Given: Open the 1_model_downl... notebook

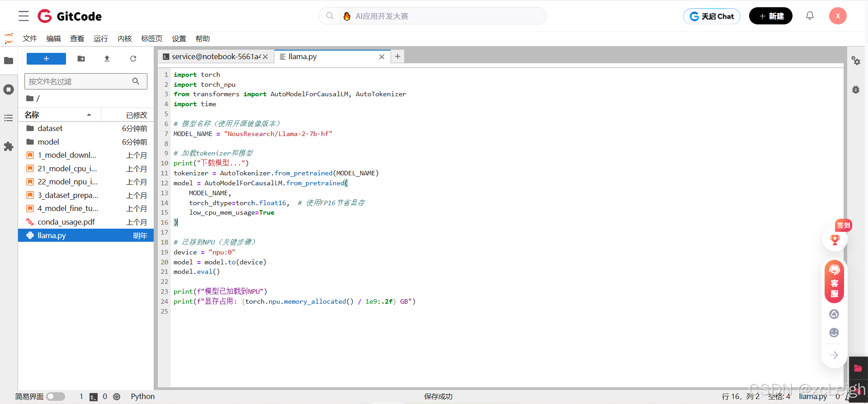Looking at the screenshot, I should point(86,155).
